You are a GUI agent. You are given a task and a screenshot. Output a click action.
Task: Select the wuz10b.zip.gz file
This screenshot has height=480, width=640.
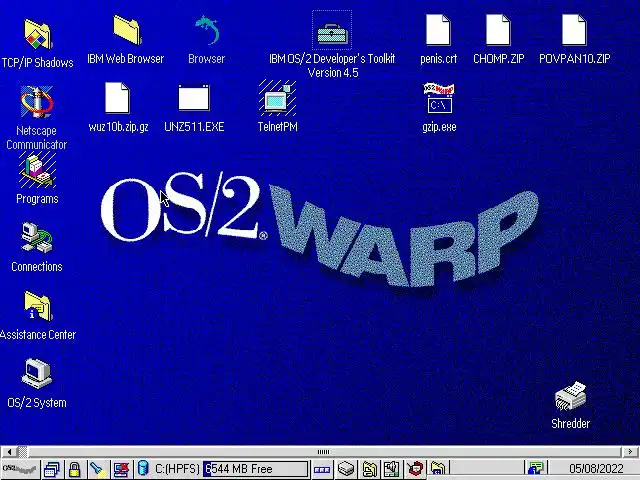[x=118, y=98]
